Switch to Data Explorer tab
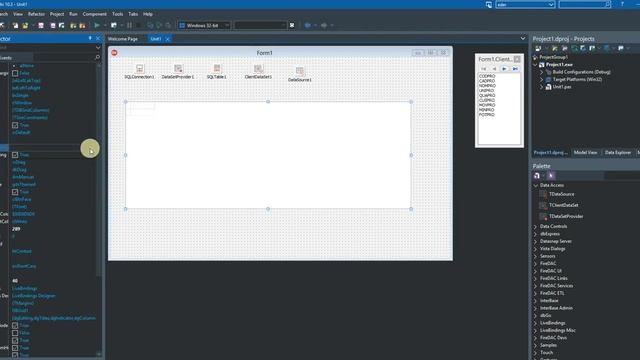The width and height of the screenshot is (640, 360). [618, 153]
